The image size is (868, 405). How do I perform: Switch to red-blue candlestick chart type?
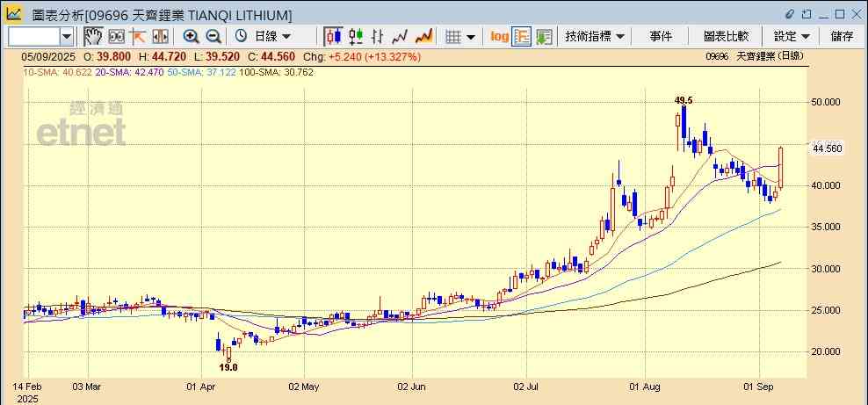pyautogui.click(x=333, y=37)
